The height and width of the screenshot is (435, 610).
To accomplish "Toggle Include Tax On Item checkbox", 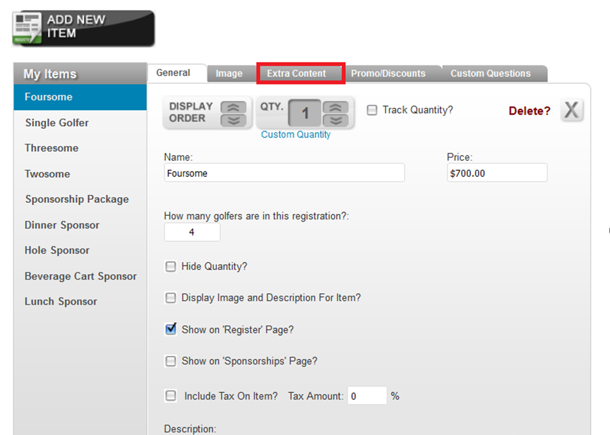I will tap(170, 396).
